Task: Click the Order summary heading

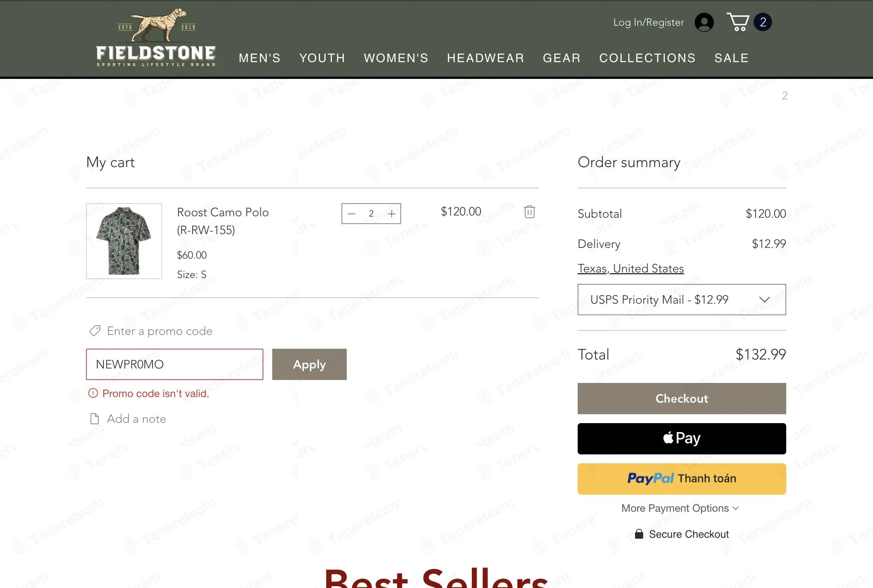Action: click(629, 162)
